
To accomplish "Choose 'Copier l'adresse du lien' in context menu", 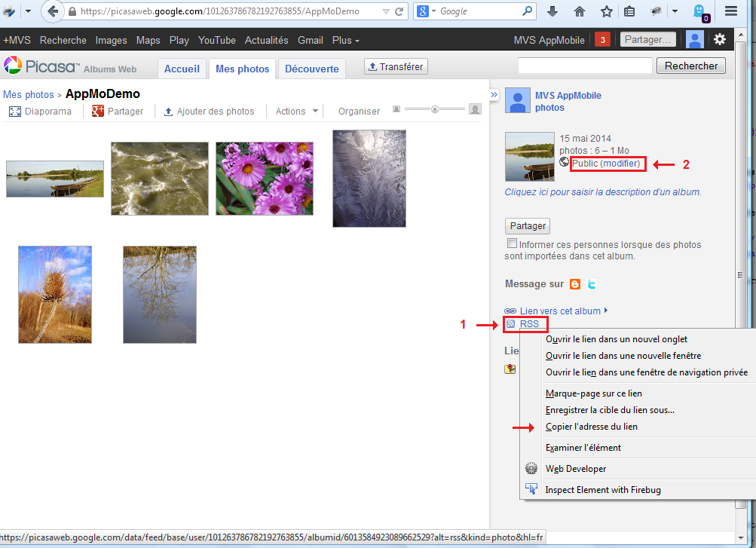I will click(x=591, y=427).
